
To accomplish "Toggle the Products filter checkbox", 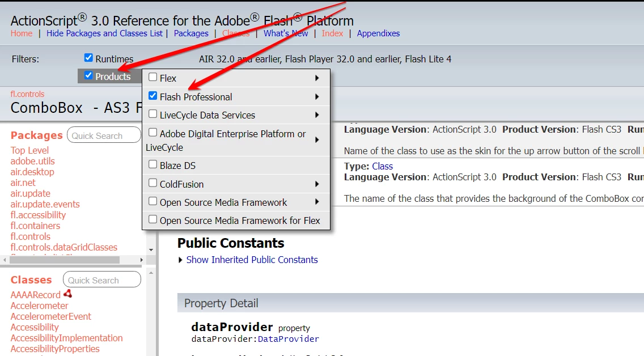I will [x=88, y=75].
